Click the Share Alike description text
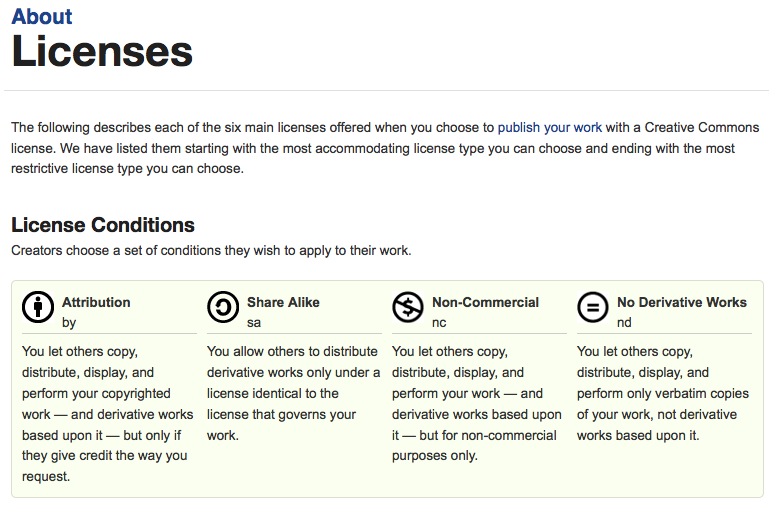The height and width of the screenshot is (518, 778). pos(293,393)
